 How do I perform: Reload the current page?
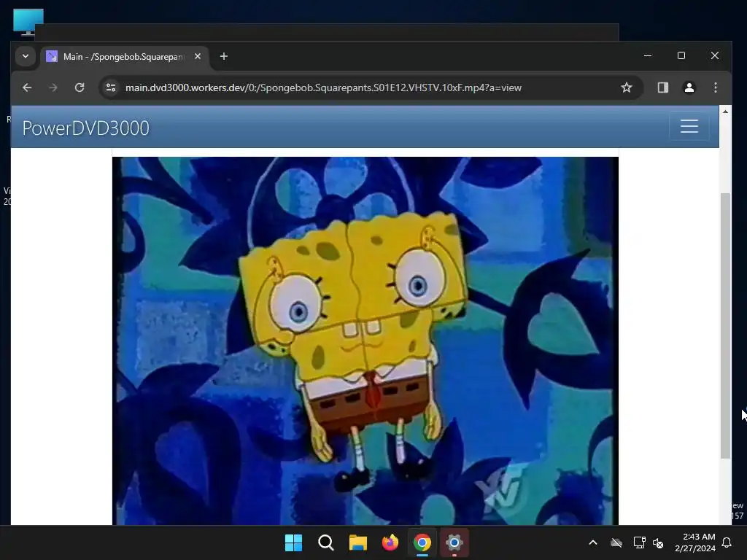tap(80, 87)
